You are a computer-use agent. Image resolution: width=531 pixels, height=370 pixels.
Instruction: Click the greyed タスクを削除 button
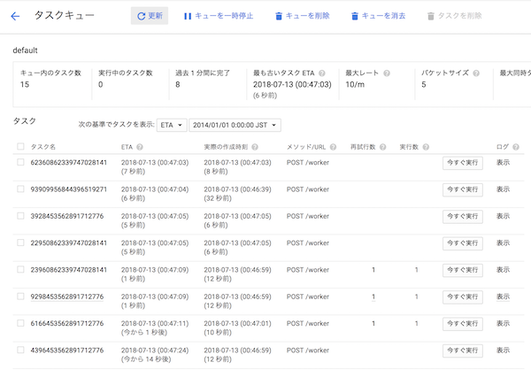pos(454,16)
